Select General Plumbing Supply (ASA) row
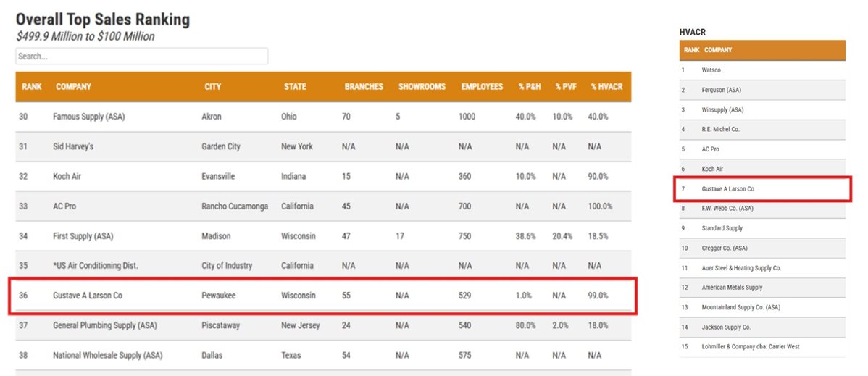 coord(323,325)
